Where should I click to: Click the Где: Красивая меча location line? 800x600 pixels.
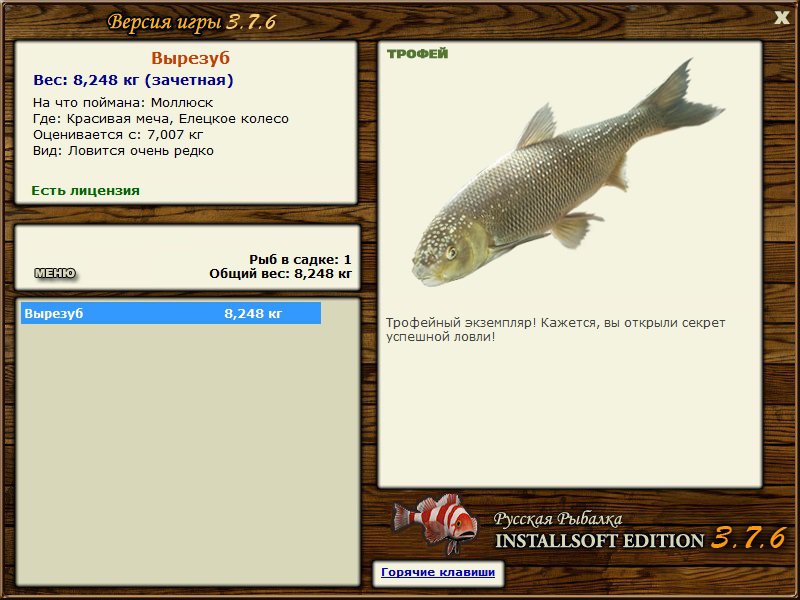coord(161,119)
